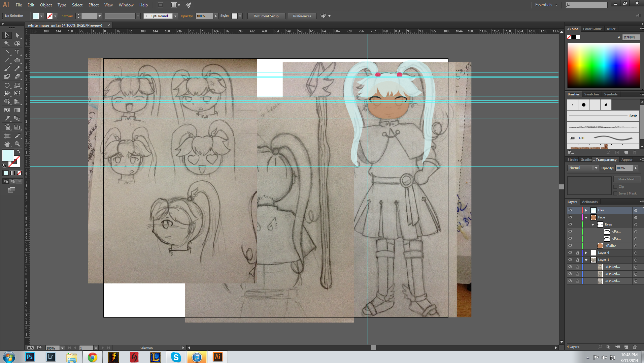The width and height of the screenshot is (644, 363).
Task: Expand Layer 4 contents
Action: tap(586, 253)
